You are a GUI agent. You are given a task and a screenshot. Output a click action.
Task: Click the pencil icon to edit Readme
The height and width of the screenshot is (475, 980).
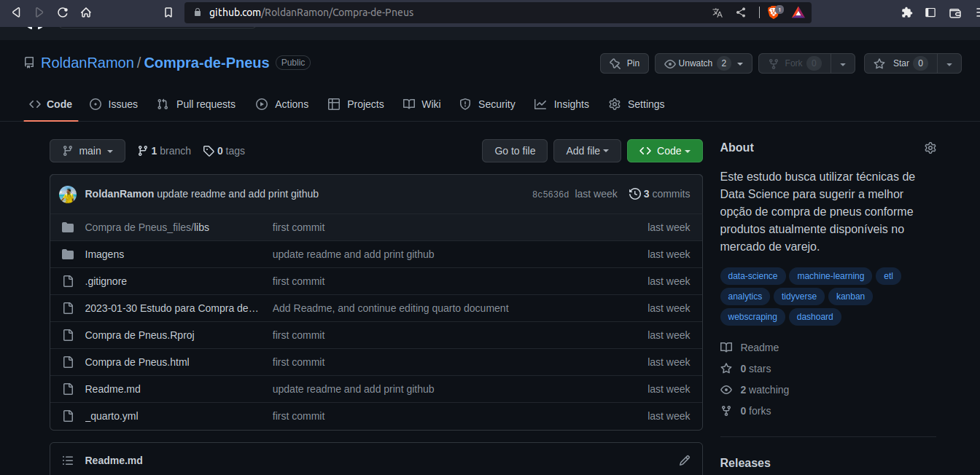click(684, 460)
